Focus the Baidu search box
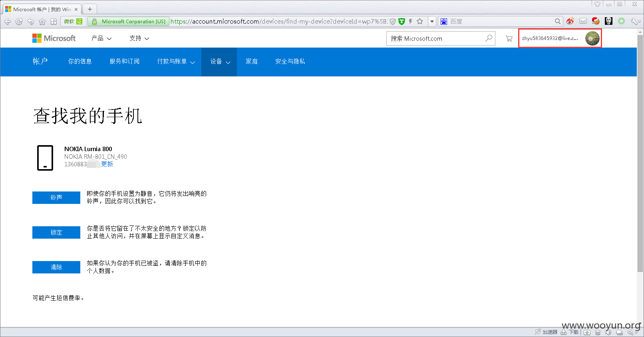Image resolution: width=644 pixels, height=337 pixels. point(501,22)
